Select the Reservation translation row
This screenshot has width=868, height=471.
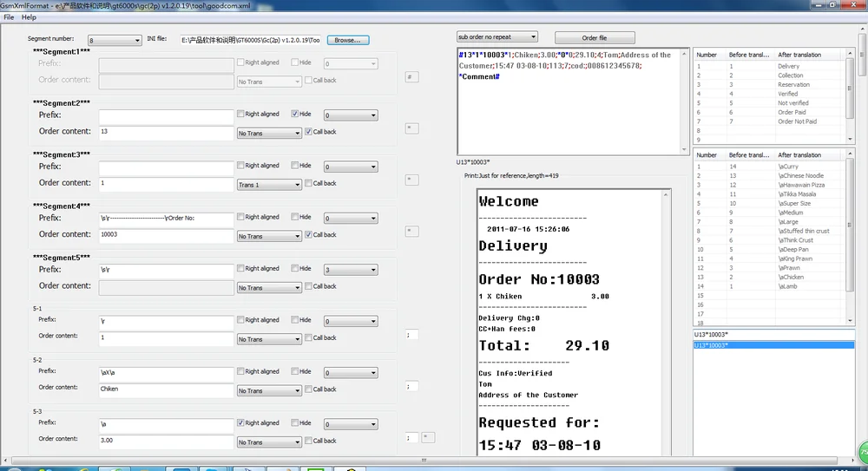point(770,85)
